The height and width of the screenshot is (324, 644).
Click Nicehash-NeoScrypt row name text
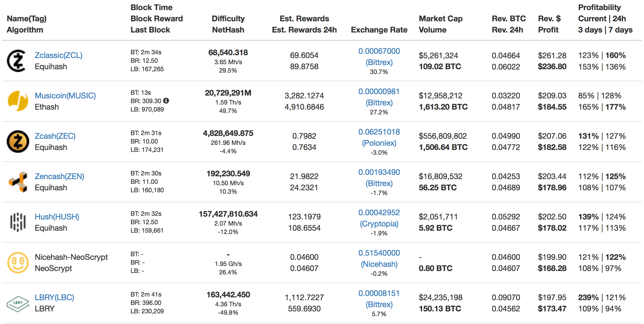tap(71, 257)
